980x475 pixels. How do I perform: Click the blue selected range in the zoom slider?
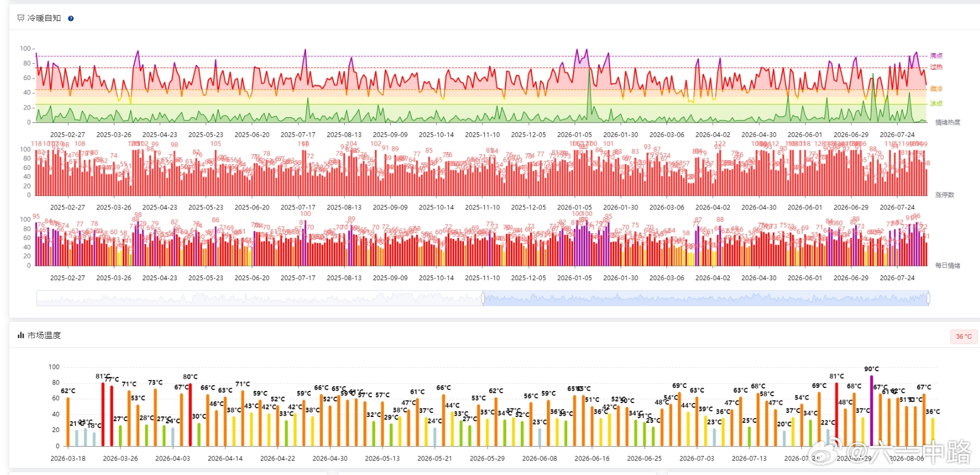(x=705, y=298)
